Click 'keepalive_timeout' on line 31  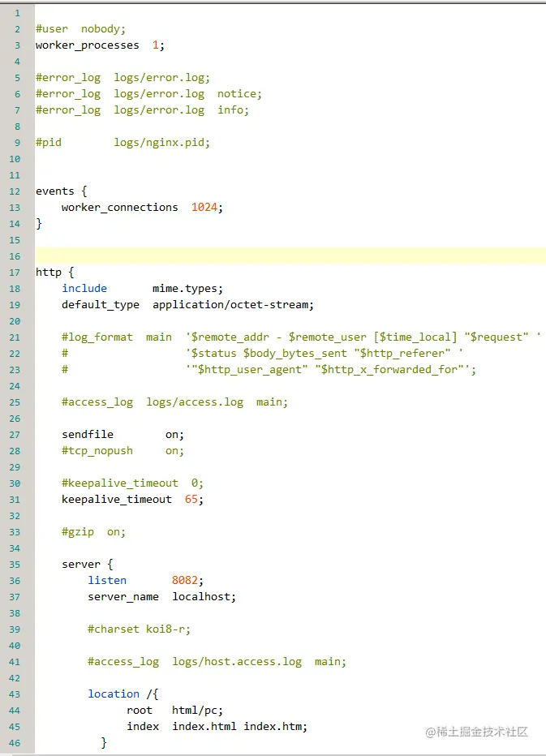pos(116,500)
